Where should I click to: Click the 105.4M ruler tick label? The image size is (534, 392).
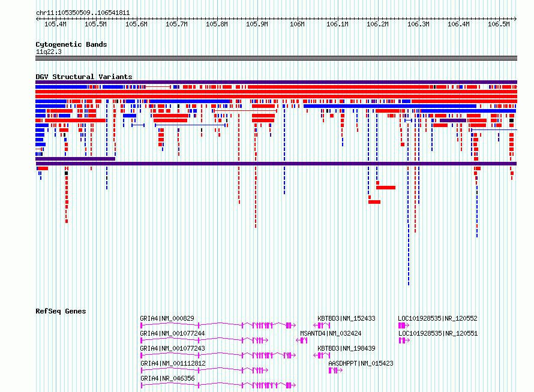56,24
